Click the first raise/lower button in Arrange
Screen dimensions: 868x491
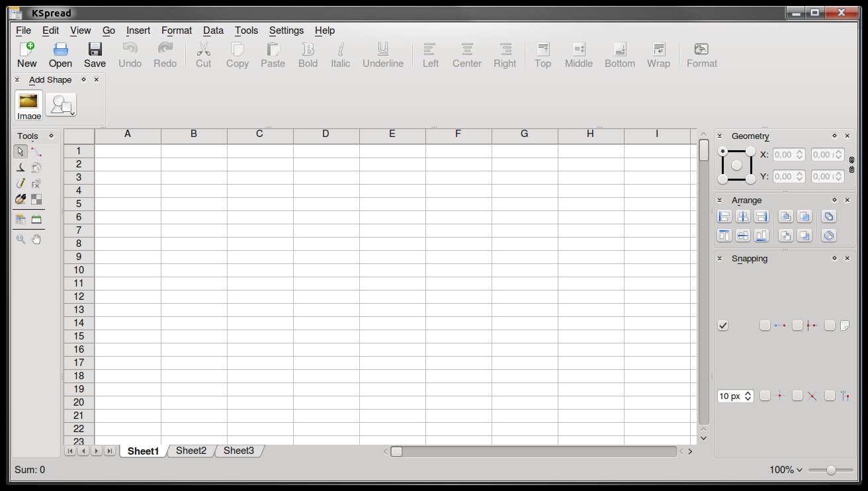[x=786, y=216]
